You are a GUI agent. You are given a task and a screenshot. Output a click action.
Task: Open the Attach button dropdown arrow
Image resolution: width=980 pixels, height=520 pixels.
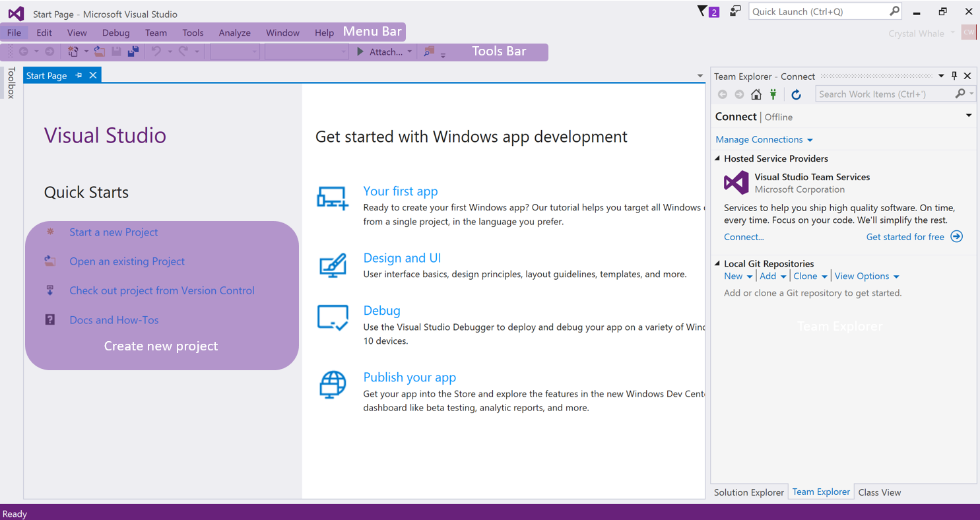(410, 51)
